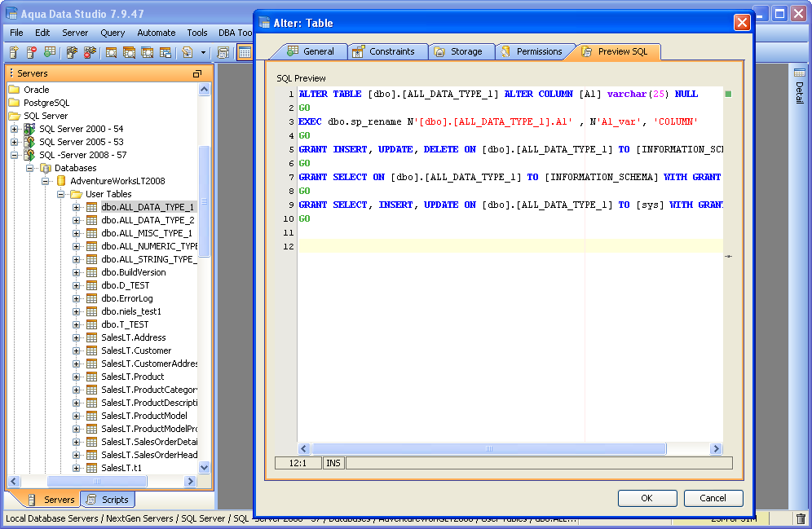Select SalesLT.Customer table in tree

click(x=135, y=350)
